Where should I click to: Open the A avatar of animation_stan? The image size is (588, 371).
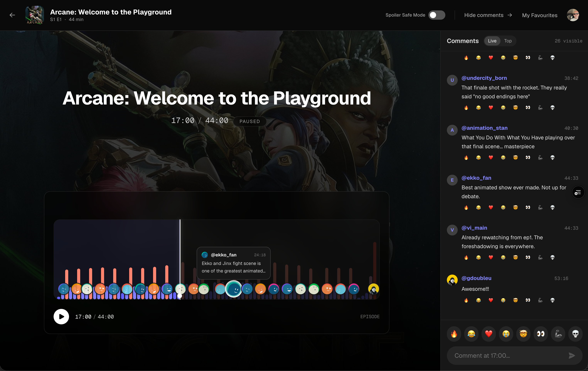(452, 130)
